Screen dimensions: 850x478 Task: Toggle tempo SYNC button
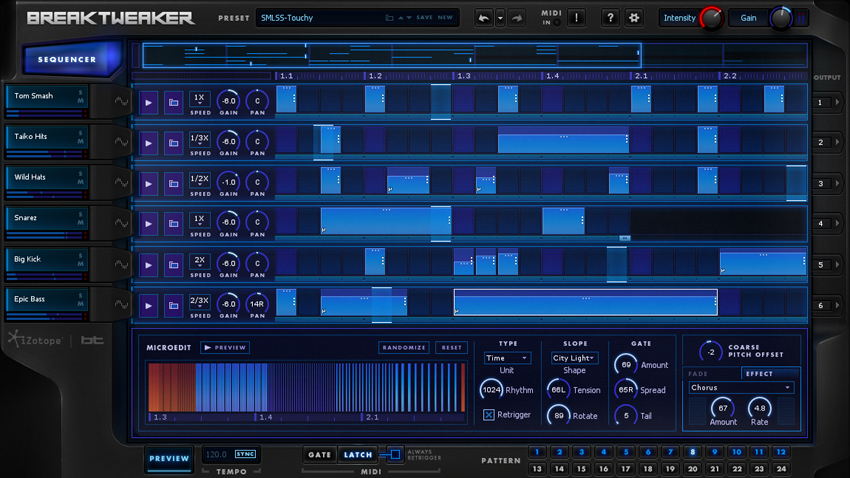(x=245, y=454)
